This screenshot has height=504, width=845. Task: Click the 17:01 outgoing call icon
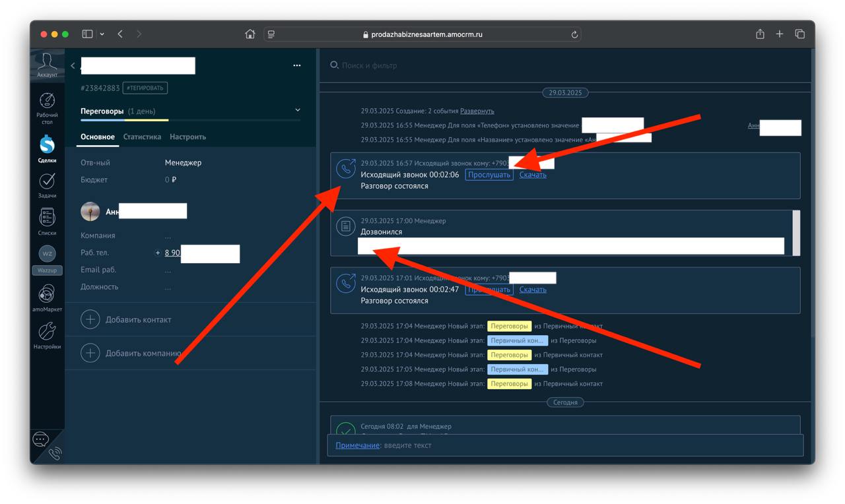(x=346, y=284)
